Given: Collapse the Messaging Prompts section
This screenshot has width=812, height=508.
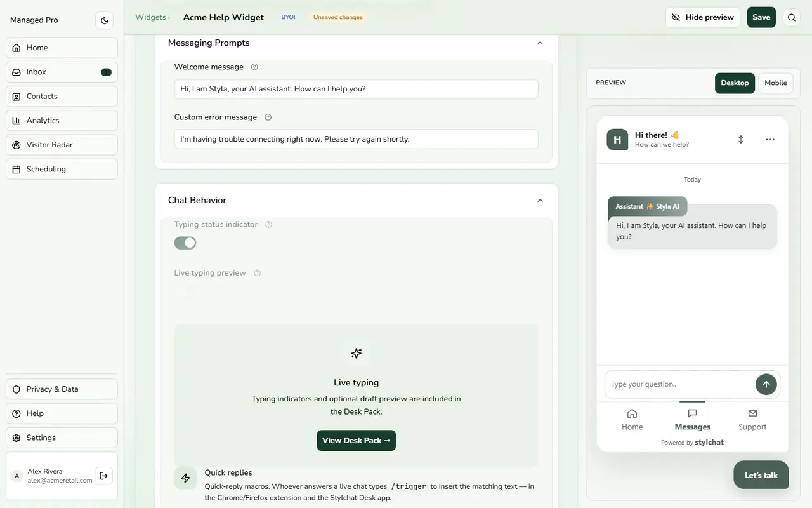Looking at the screenshot, I should 540,43.
